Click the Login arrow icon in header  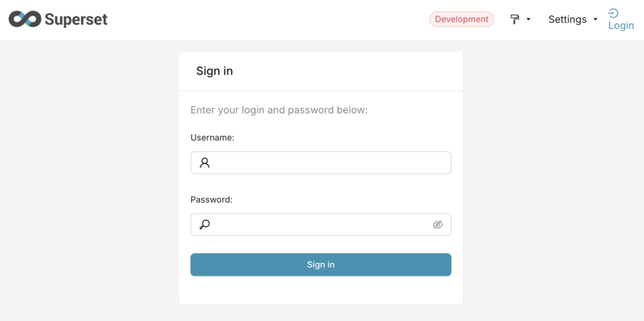613,13
